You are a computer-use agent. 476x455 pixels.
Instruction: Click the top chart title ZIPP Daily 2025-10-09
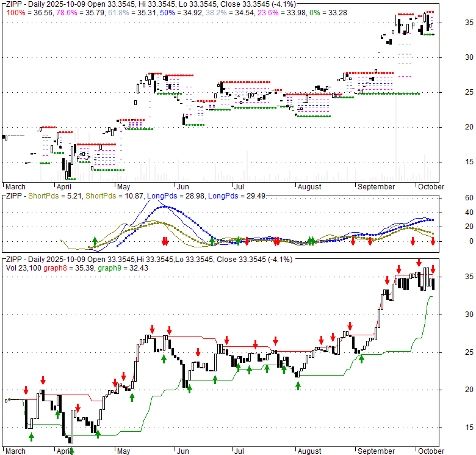pyautogui.click(x=151, y=4)
